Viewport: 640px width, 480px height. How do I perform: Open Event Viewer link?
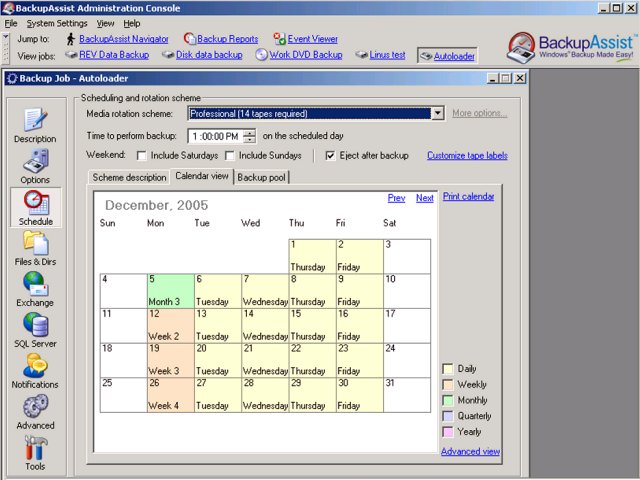(x=313, y=39)
